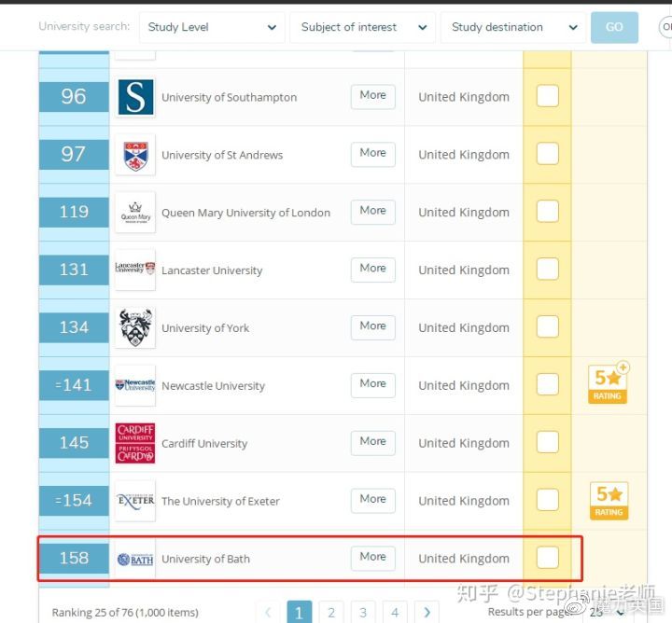Click the Cardiff University red logo
This screenshot has width=672, height=623.
coord(135,443)
